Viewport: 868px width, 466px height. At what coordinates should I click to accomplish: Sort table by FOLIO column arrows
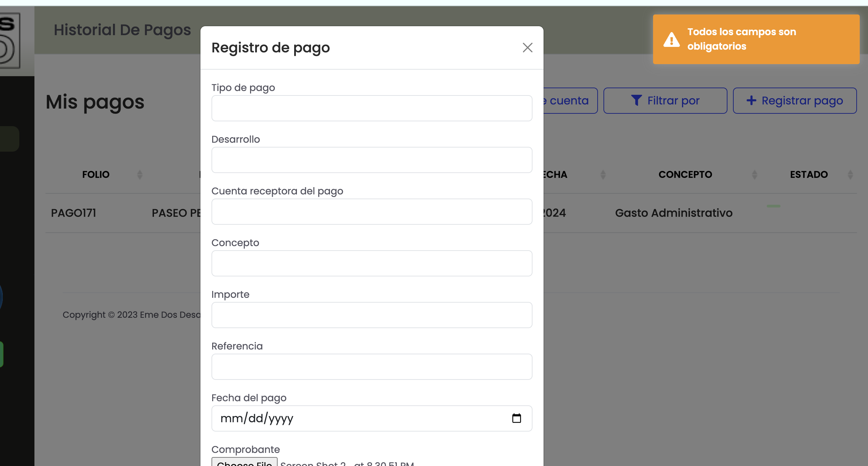tap(139, 175)
